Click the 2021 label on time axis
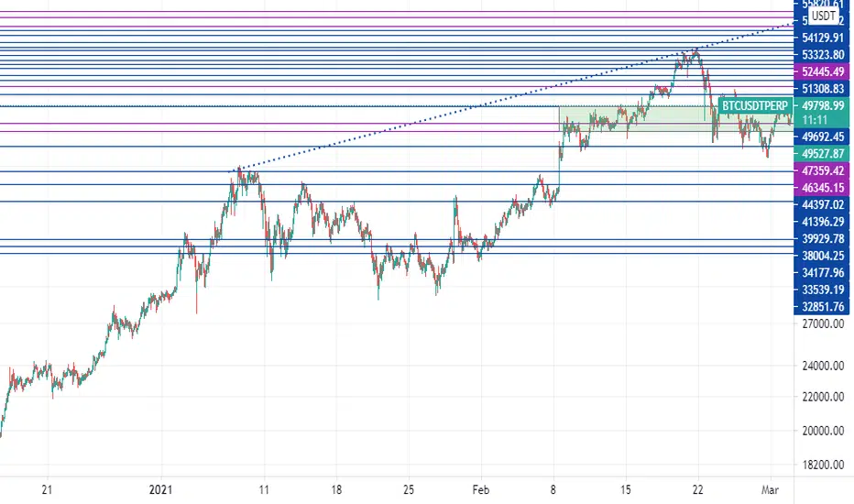The image size is (854, 504). (x=160, y=490)
